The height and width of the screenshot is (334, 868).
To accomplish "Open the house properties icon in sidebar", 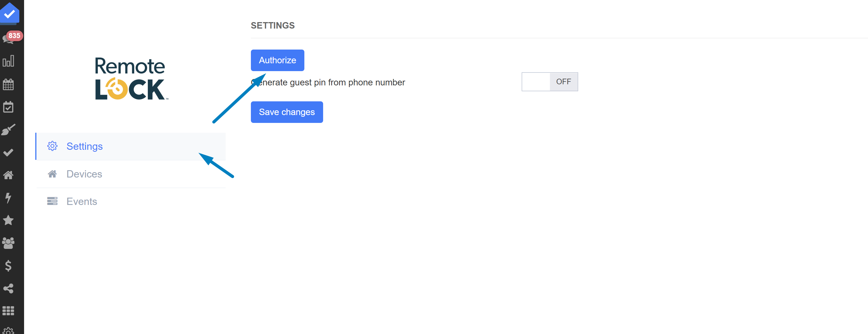I will click(8, 175).
